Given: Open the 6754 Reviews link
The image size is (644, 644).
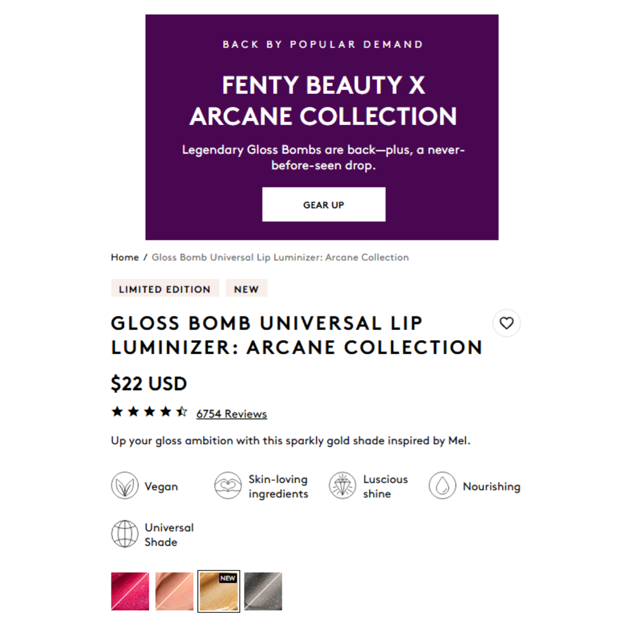Looking at the screenshot, I should (x=231, y=413).
